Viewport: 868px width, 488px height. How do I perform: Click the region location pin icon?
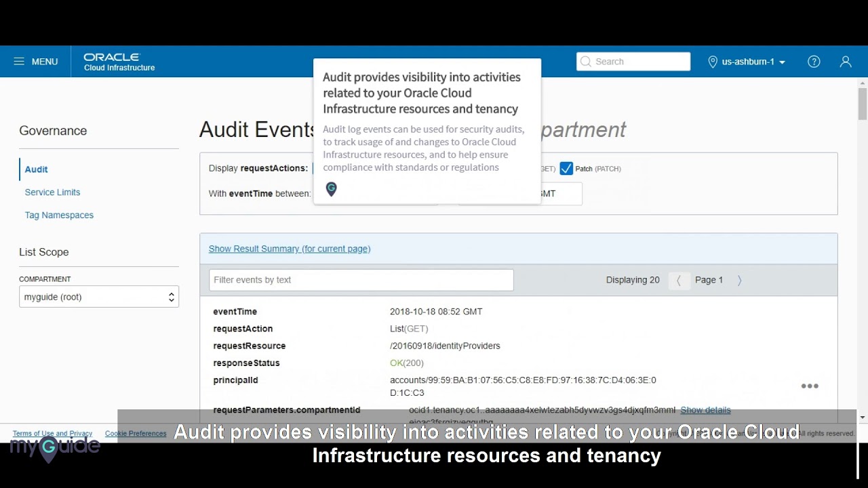pyautogui.click(x=713, y=62)
